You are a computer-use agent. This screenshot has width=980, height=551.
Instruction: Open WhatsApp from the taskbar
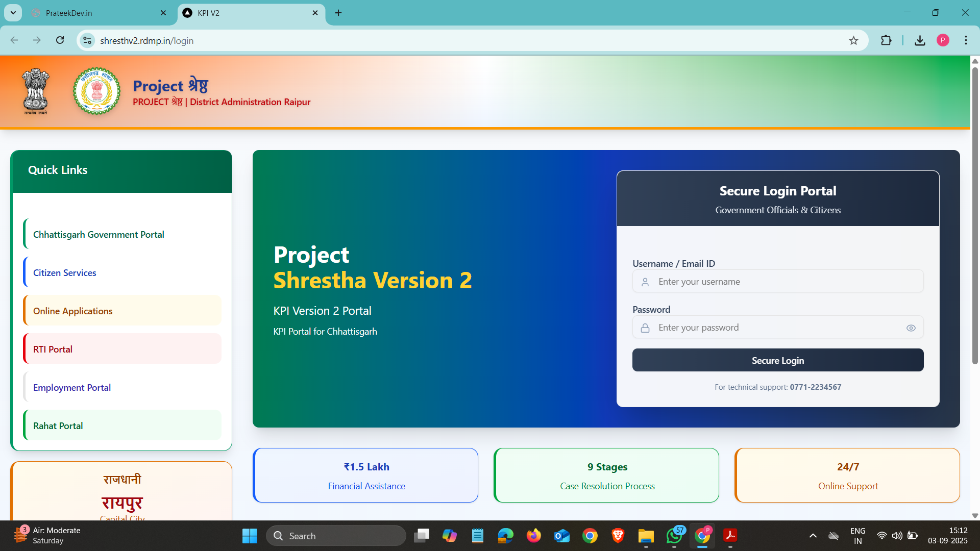pyautogui.click(x=674, y=536)
